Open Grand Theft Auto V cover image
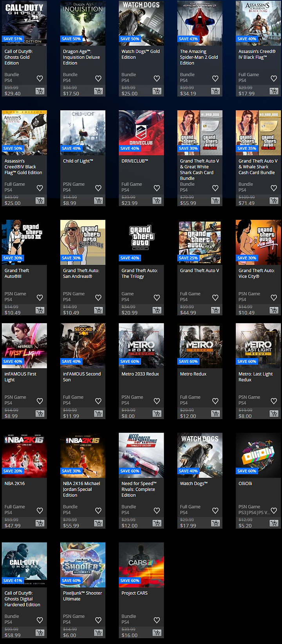The height and width of the screenshot is (644, 282). pyautogui.click(x=200, y=242)
